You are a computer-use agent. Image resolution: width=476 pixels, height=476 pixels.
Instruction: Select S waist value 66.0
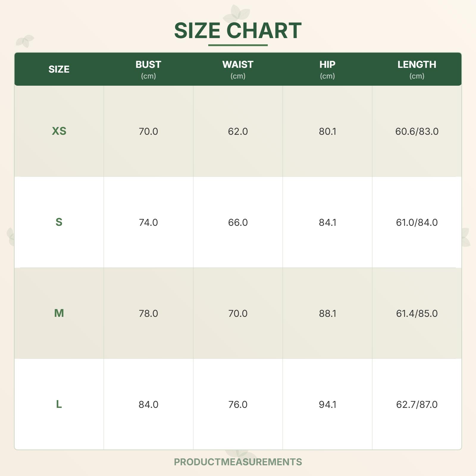[238, 222]
